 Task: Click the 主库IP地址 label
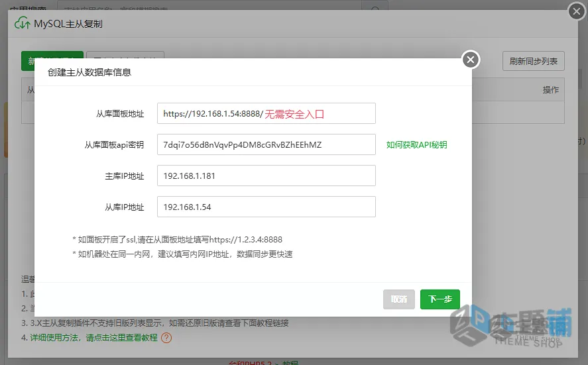(125, 176)
